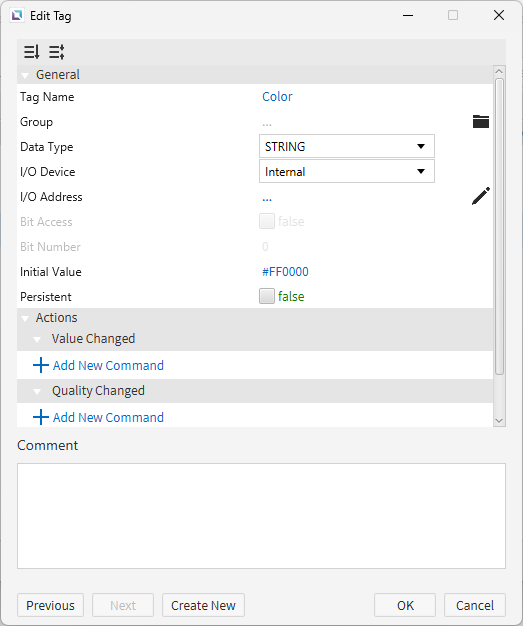
Task: Click the sort properties toolbar icon
Action: [32, 52]
